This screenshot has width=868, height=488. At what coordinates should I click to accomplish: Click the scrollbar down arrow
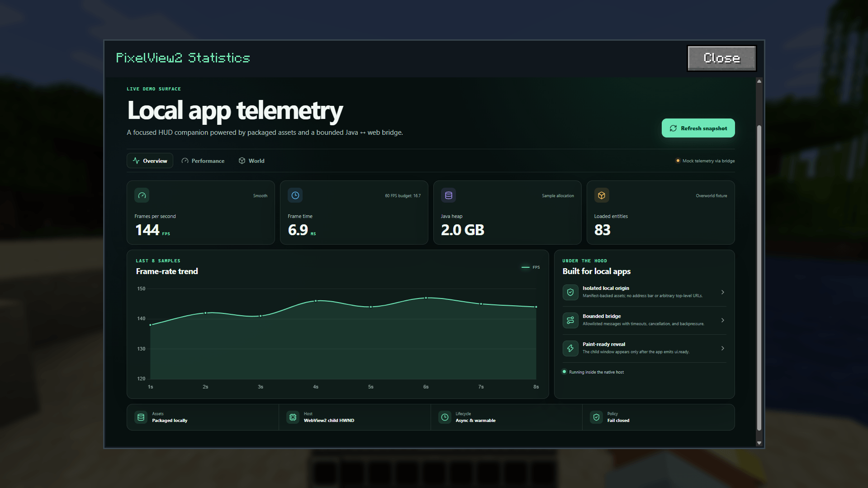point(759,443)
